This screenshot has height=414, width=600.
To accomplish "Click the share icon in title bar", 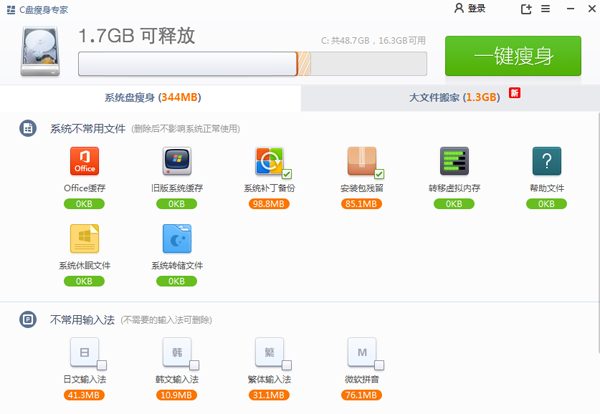I will [x=527, y=9].
